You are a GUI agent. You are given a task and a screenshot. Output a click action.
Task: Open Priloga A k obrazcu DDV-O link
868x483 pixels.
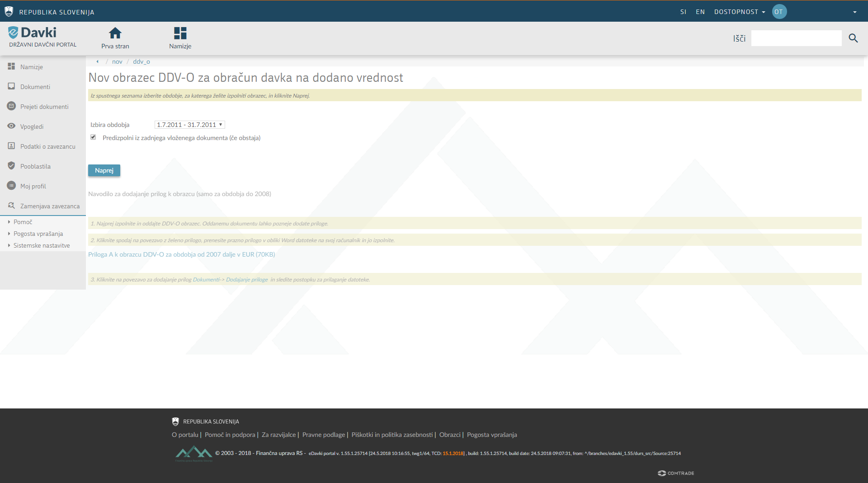[181, 254]
